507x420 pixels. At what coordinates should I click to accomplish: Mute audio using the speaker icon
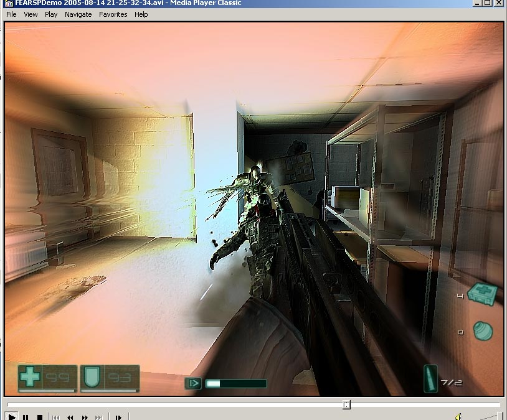pos(458,416)
